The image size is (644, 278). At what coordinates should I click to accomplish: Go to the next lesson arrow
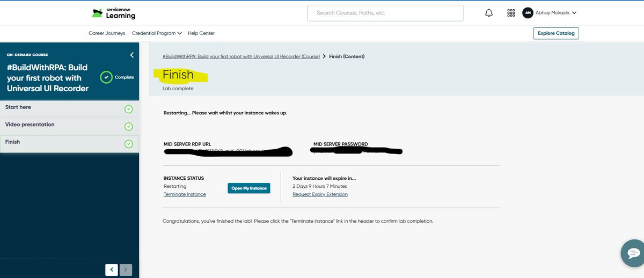coord(126,270)
